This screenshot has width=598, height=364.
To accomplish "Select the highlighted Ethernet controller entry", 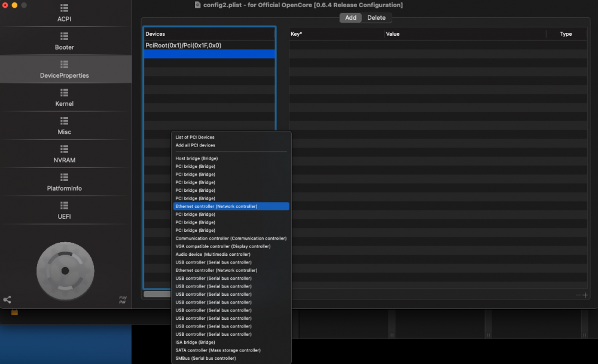I will pos(231,206).
